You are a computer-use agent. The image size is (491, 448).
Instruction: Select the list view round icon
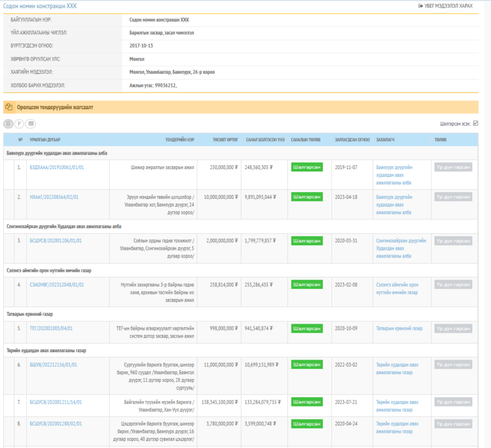pyautogui.click(x=8, y=124)
